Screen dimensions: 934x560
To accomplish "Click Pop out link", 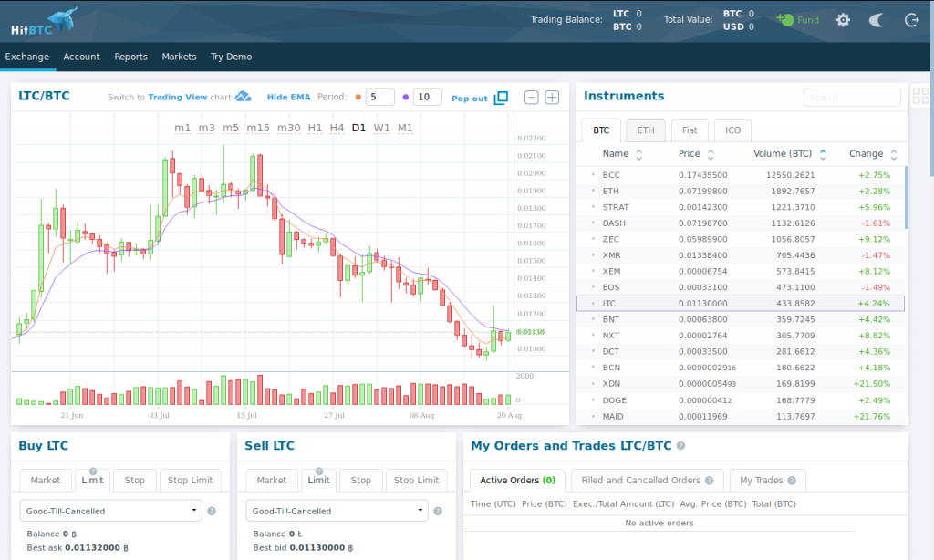I will [470, 99].
